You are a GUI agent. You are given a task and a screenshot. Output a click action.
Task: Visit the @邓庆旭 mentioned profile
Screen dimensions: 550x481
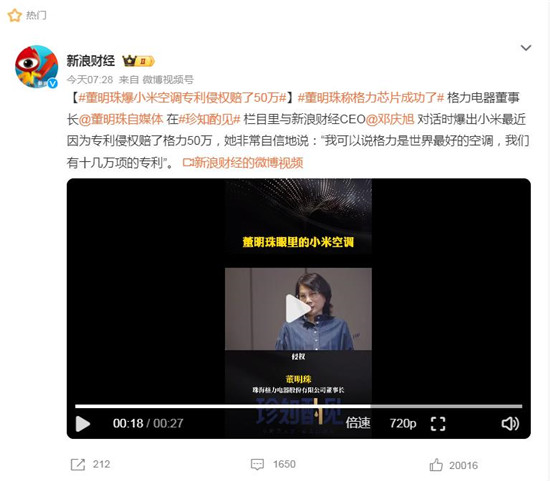pos(390,119)
